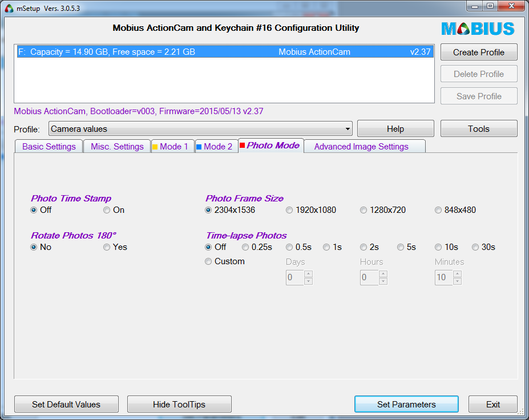Minimize the mSetup window

(x=474, y=6)
